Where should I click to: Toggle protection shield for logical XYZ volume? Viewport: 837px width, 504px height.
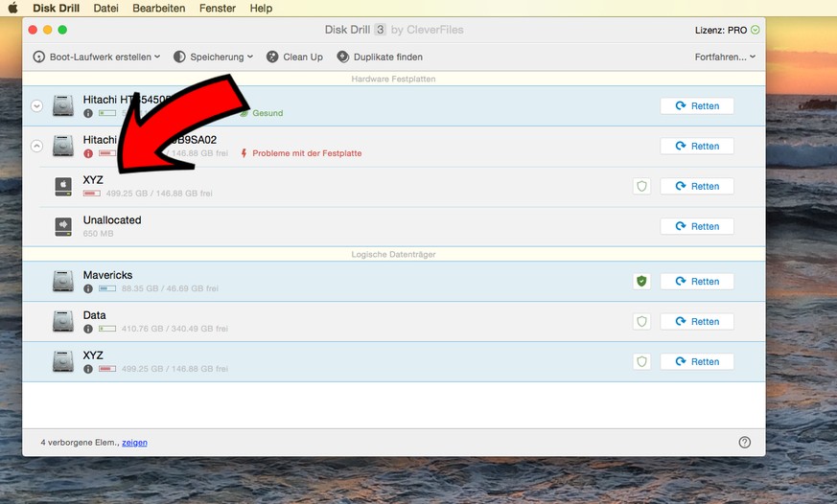(x=641, y=361)
